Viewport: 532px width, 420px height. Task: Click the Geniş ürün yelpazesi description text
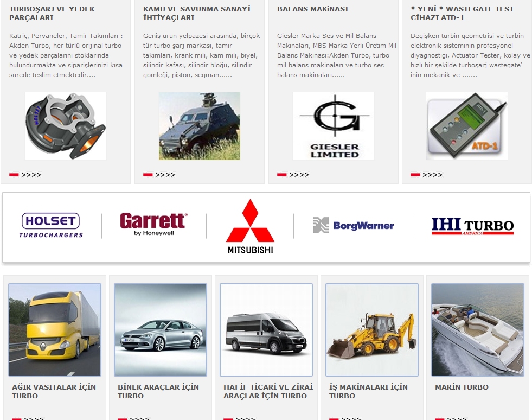(x=202, y=55)
